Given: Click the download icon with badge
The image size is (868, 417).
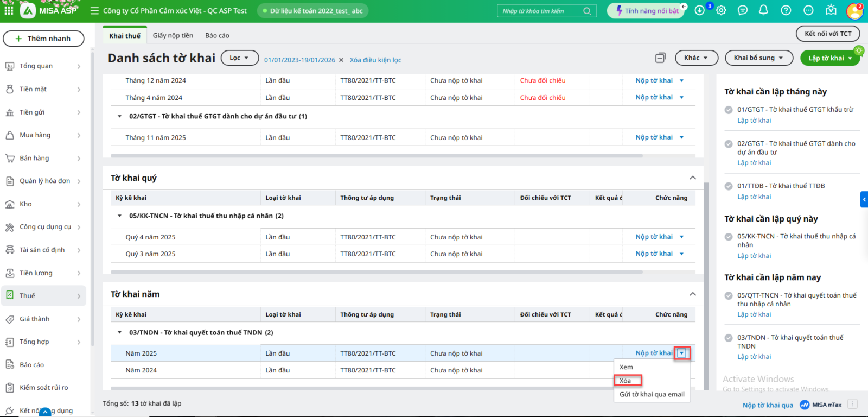Looking at the screenshot, I should [700, 10].
